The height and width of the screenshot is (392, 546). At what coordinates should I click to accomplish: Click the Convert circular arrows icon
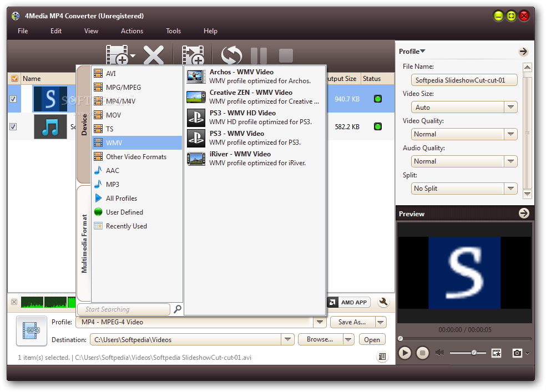(x=231, y=55)
